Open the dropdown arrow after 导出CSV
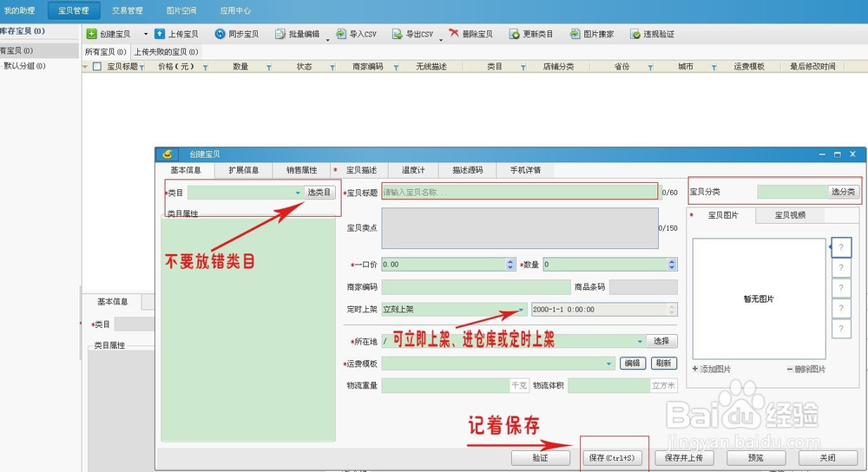 [441, 39]
